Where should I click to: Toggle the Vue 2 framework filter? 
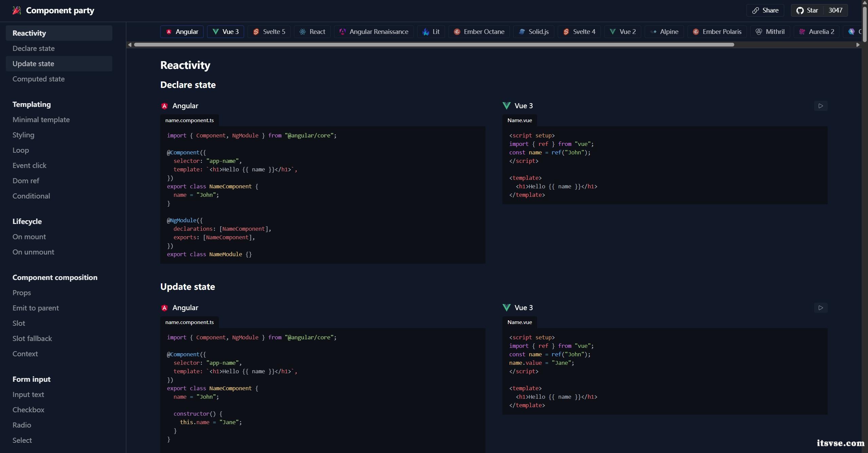623,32
